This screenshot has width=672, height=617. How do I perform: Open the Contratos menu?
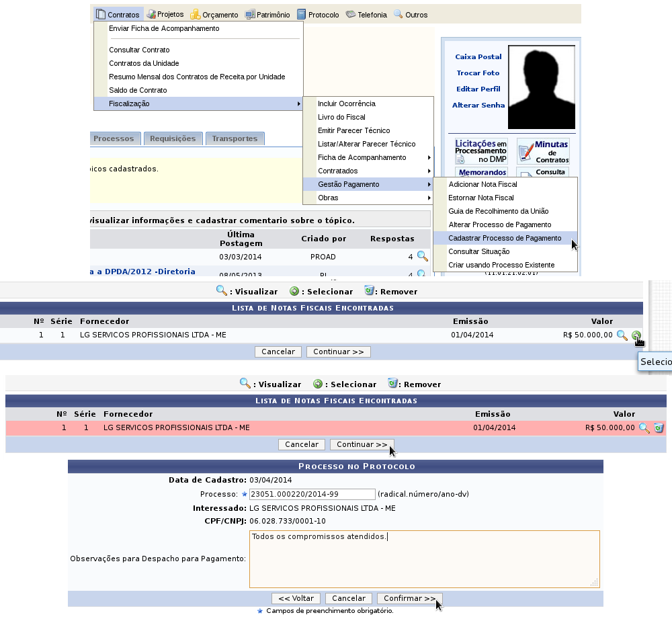118,15
